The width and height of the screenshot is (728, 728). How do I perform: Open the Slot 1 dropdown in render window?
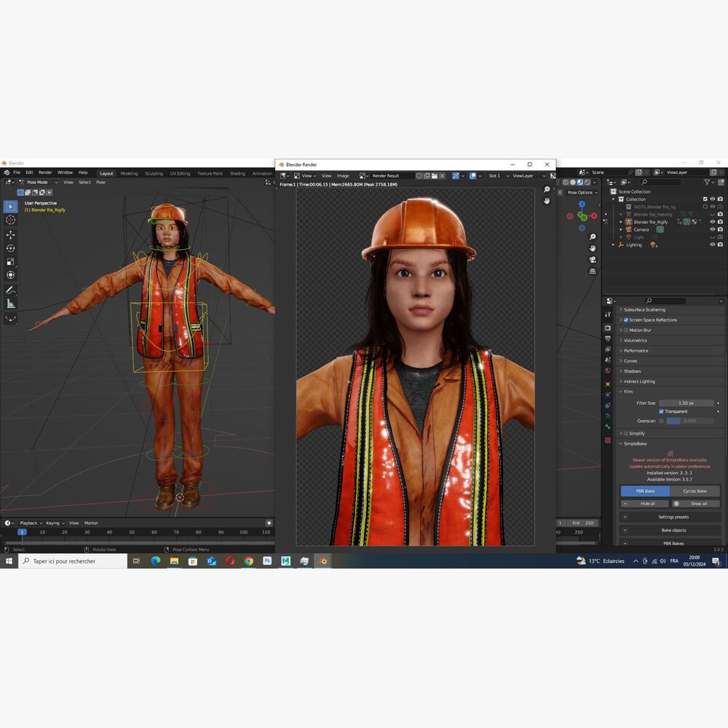click(x=499, y=176)
